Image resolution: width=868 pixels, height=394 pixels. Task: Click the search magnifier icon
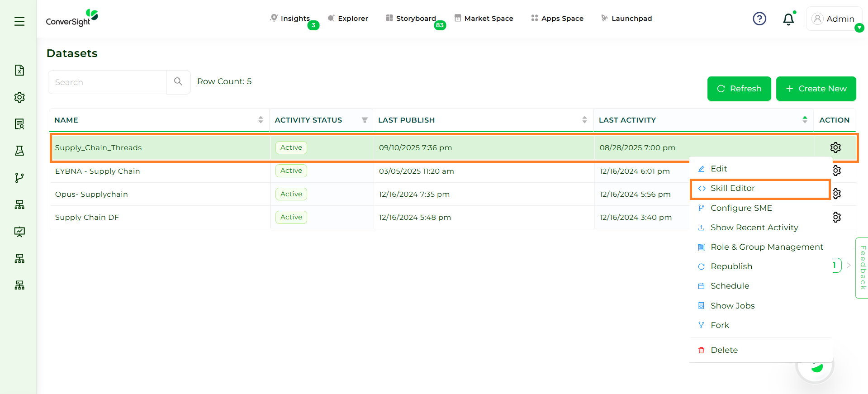(178, 82)
